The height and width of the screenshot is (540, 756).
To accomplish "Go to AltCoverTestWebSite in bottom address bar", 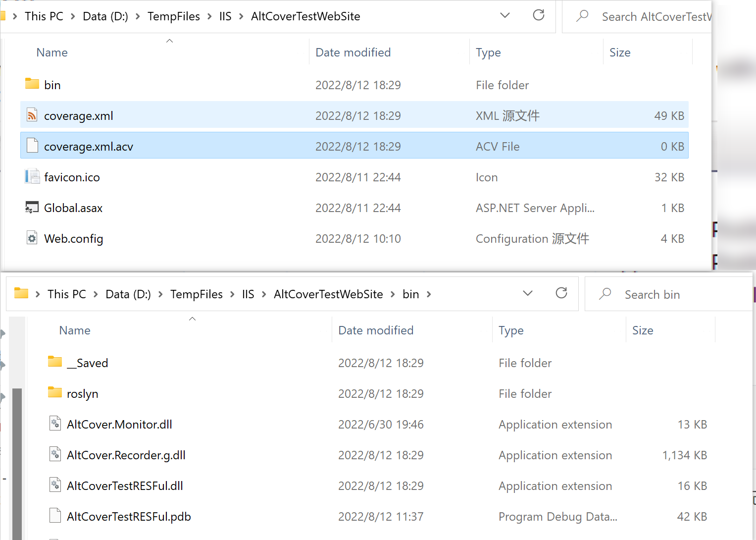I will point(328,294).
